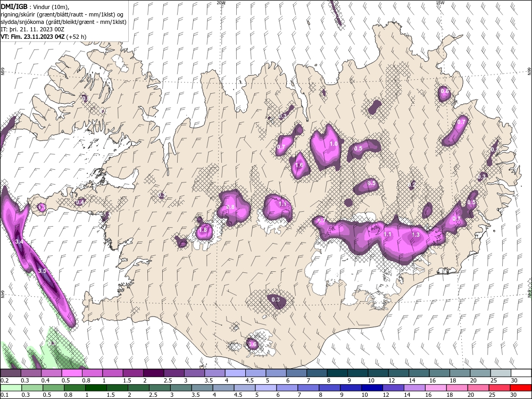
Task: Pick the teal snow legend swatch above 10
Action: (378, 373)
